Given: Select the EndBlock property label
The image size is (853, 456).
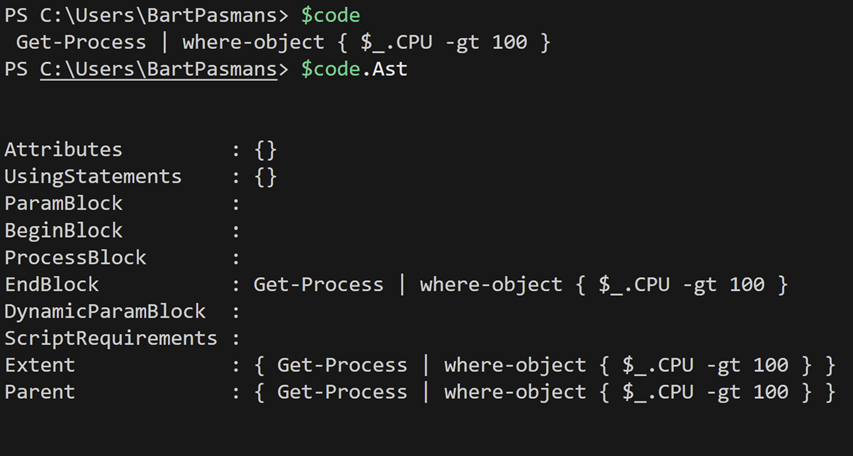Looking at the screenshot, I should click(x=51, y=285).
